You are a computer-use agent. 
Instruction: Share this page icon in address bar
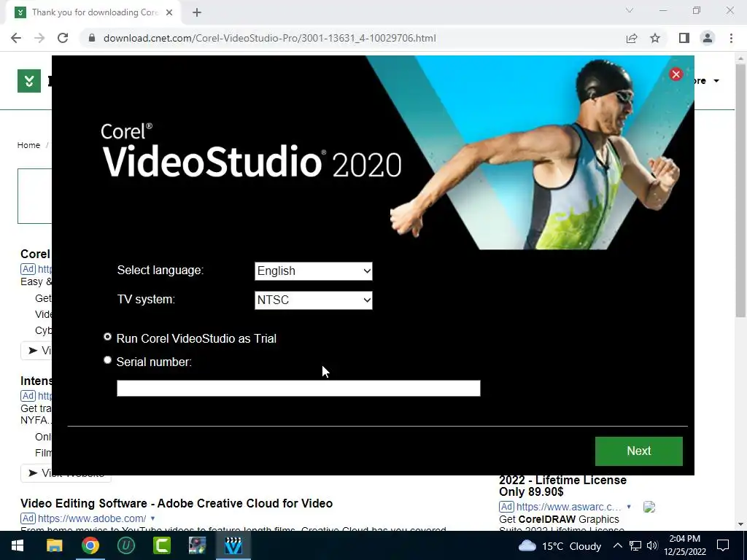coord(632,38)
